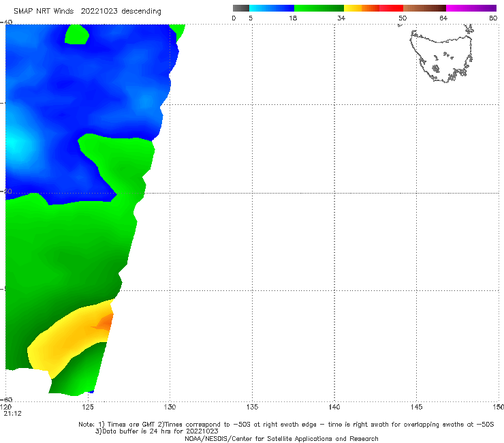
Task: Click the longitude label "135"
Action: tap(252, 407)
